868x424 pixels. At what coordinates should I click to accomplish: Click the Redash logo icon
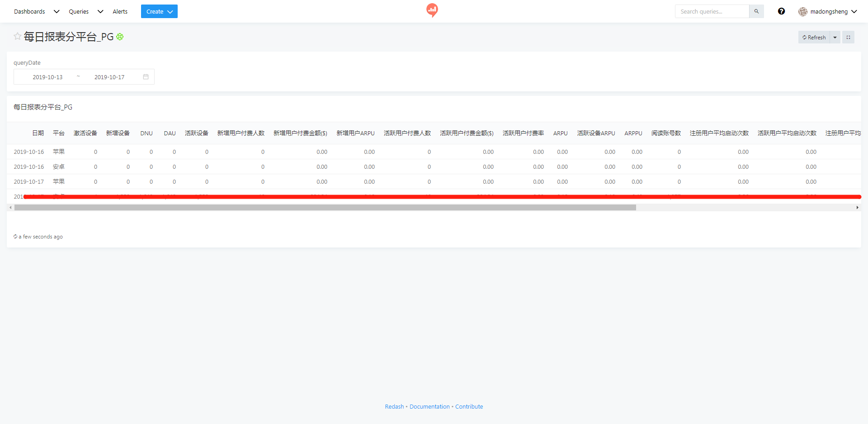tap(432, 10)
